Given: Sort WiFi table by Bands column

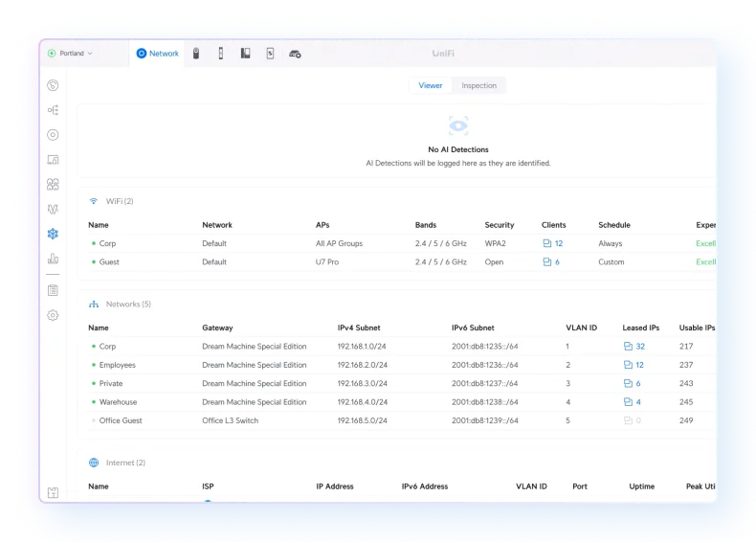Looking at the screenshot, I should [426, 225].
